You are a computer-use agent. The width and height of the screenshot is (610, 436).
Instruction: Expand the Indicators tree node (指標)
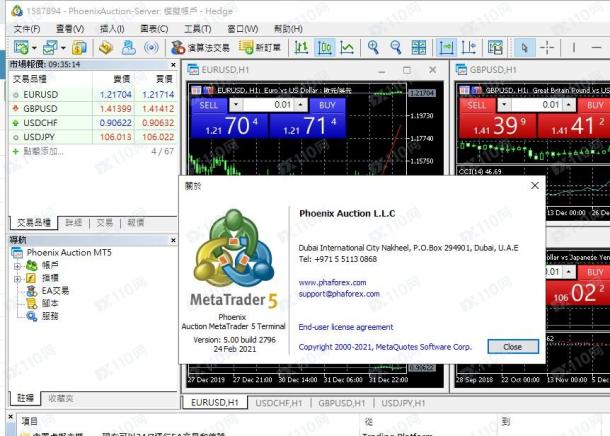click(17, 279)
